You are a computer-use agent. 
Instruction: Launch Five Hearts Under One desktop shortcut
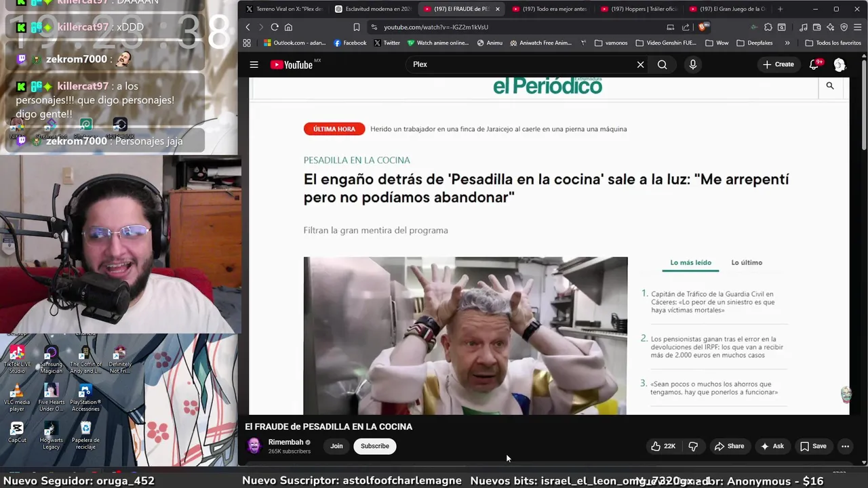tap(51, 398)
